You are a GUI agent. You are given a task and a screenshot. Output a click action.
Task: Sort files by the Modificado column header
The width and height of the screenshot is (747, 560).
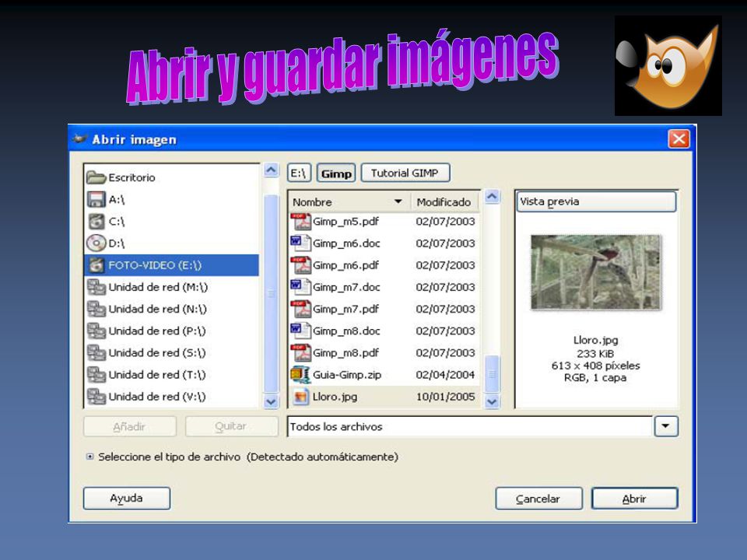tap(445, 202)
